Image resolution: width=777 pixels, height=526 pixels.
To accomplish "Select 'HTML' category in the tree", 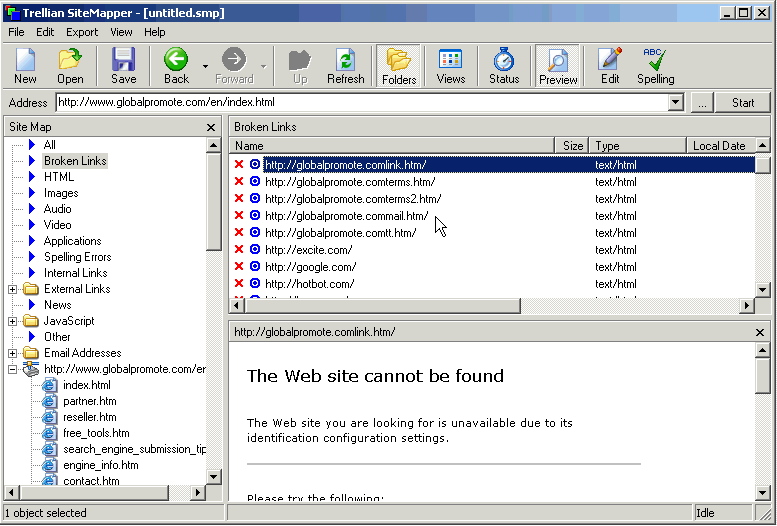I will (x=58, y=177).
